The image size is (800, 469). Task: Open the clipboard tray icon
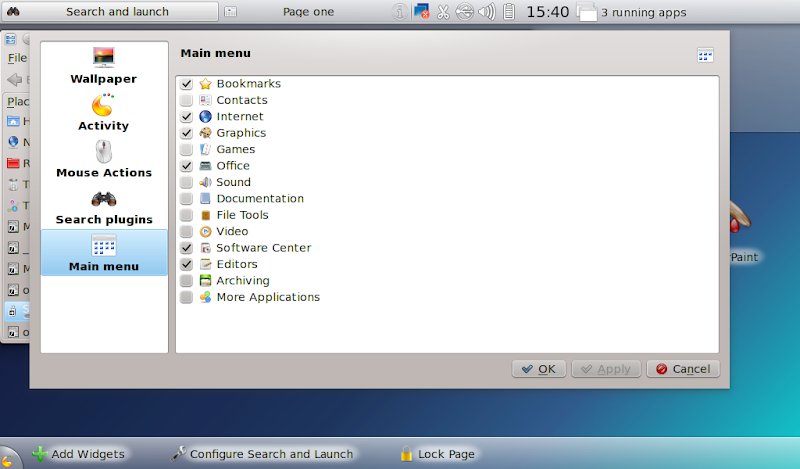[x=509, y=11]
